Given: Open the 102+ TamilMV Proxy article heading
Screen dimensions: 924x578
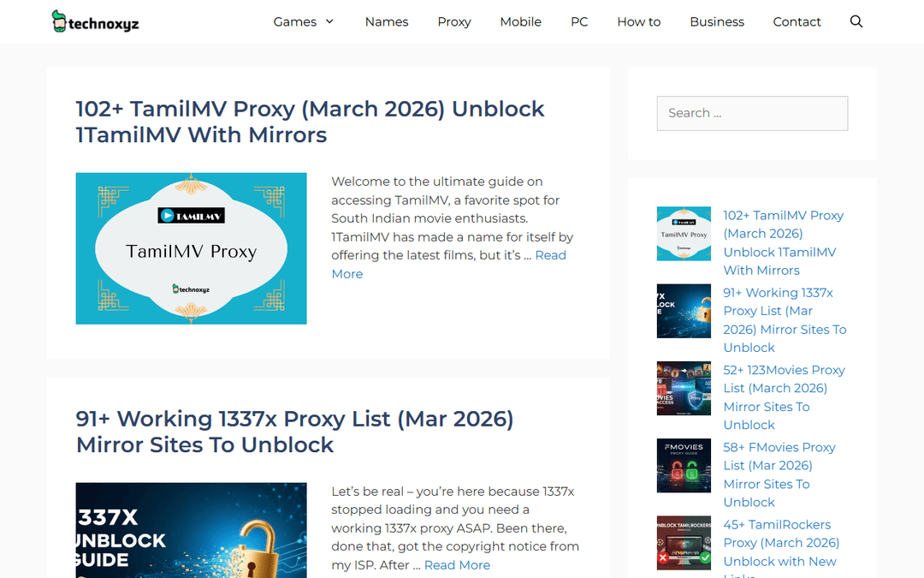Looking at the screenshot, I should pos(310,122).
